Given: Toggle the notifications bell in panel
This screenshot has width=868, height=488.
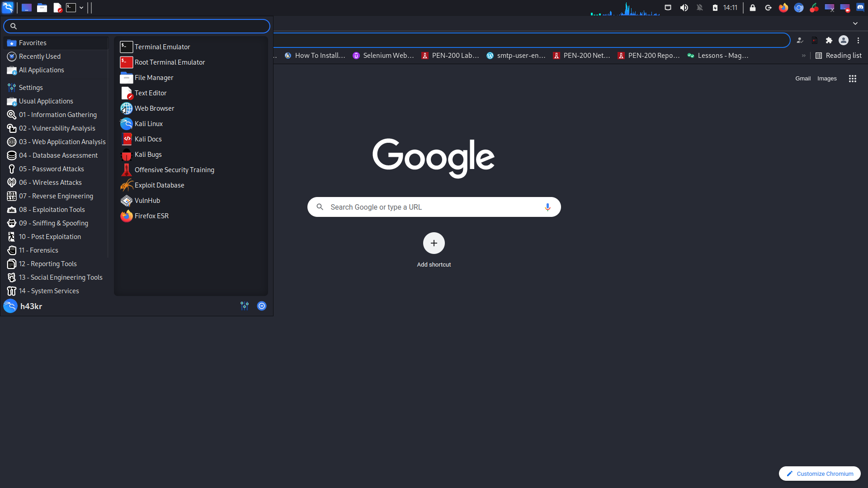Looking at the screenshot, I should click(700, 8).
